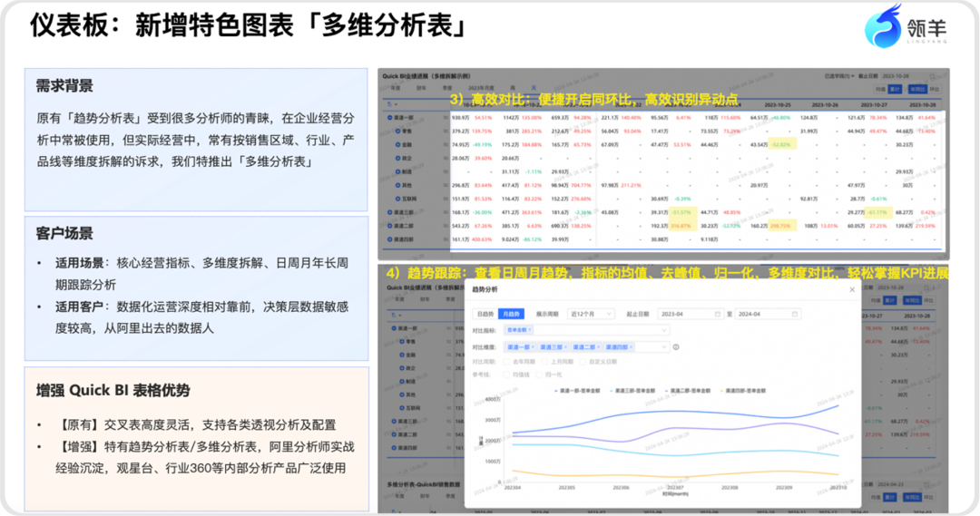Screen dimensions: 980x516
Task: Toggle 环比 in the 高效对比 table
Action: [x=935, y=90]
